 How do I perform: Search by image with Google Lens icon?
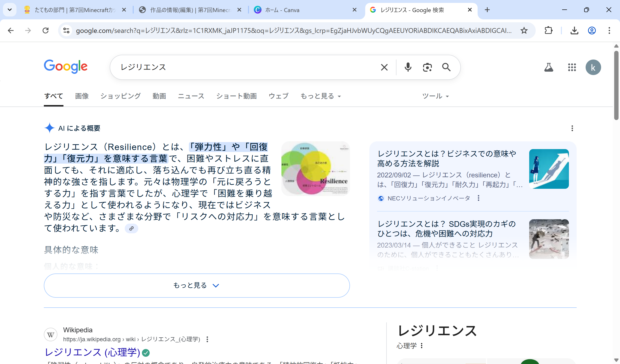427,67
